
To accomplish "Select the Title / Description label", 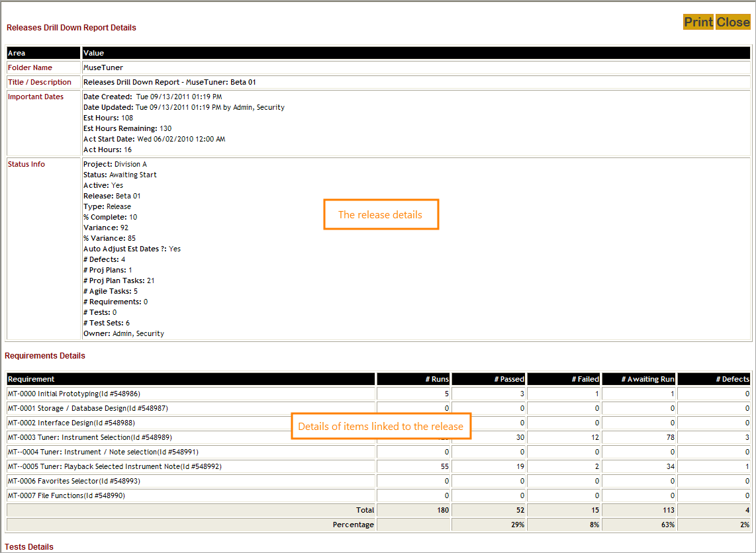I will (40, 82).
